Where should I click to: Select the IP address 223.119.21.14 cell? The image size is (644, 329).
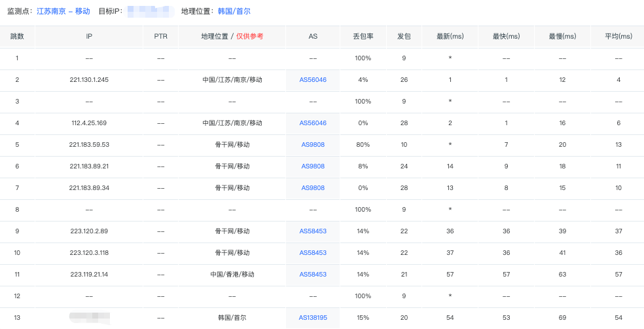(89, 274)
